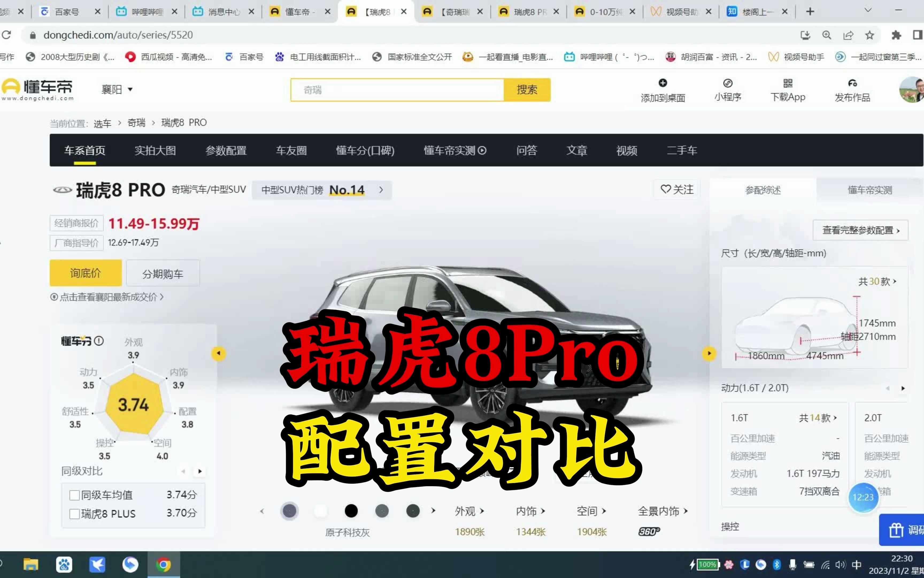Click the 搜索 button
924x578 pixels.
[x=527, y=90]
